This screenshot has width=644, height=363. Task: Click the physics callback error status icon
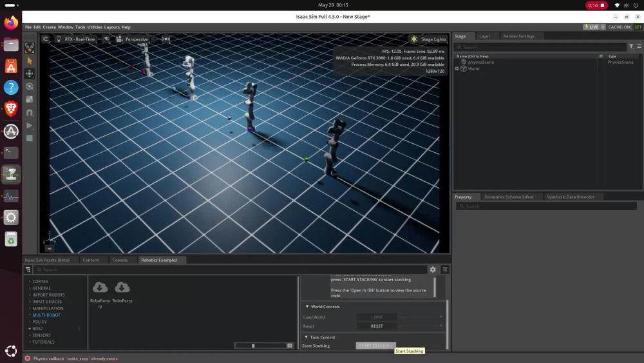(28, 358)
